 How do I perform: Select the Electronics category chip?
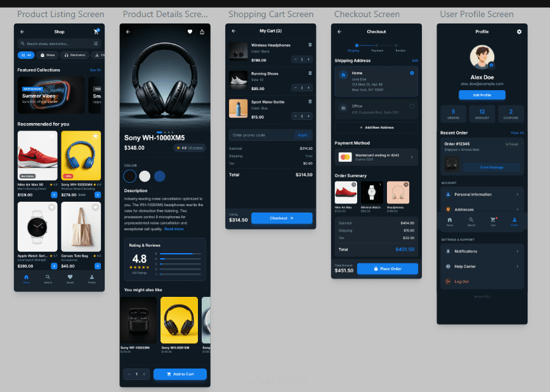75,55
